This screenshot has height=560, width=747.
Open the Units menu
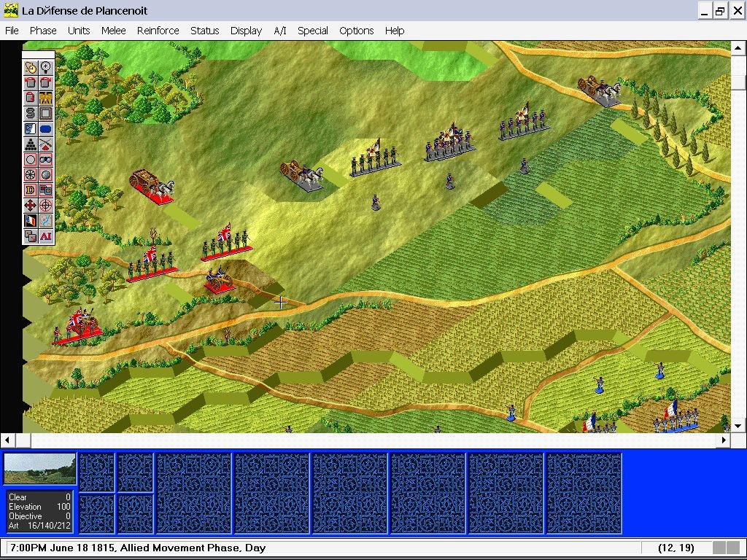(79, 31)
